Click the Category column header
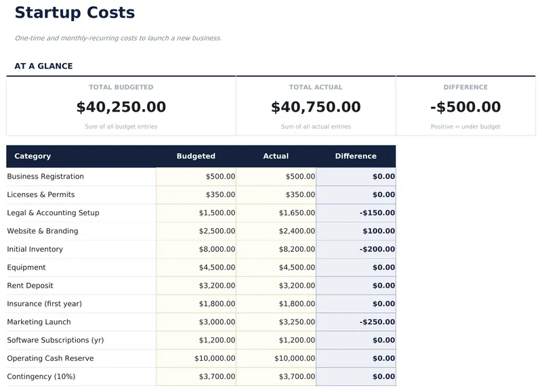The width and height of the screenshot is (542, 392). click(x=33, y=156)
